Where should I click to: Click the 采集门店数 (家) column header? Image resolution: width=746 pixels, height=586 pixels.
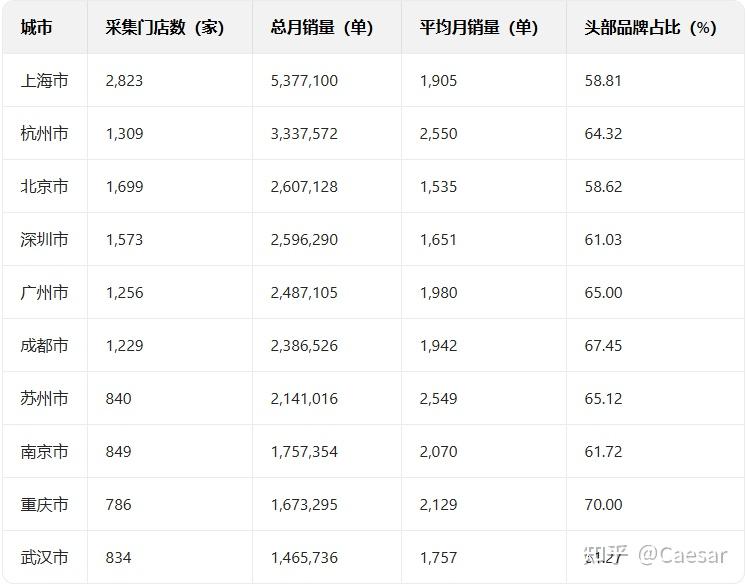click(164, 28)
